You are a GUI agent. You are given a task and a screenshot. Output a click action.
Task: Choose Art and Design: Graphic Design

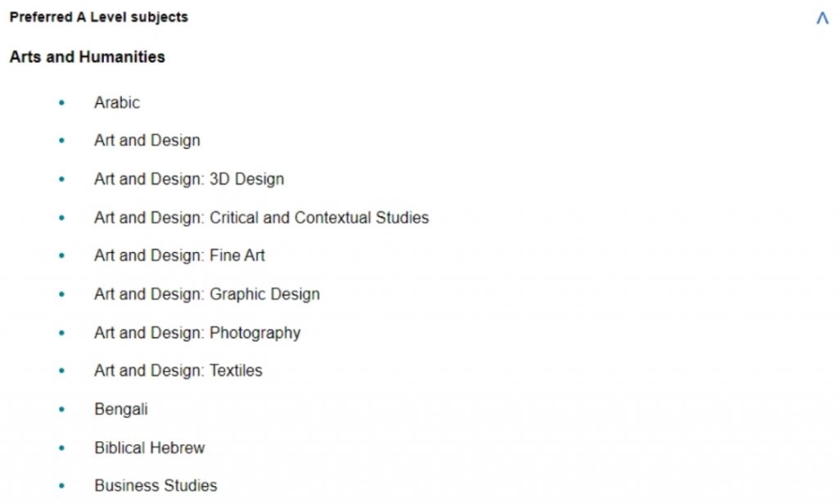pyautogui.click(x=206, y=294)
